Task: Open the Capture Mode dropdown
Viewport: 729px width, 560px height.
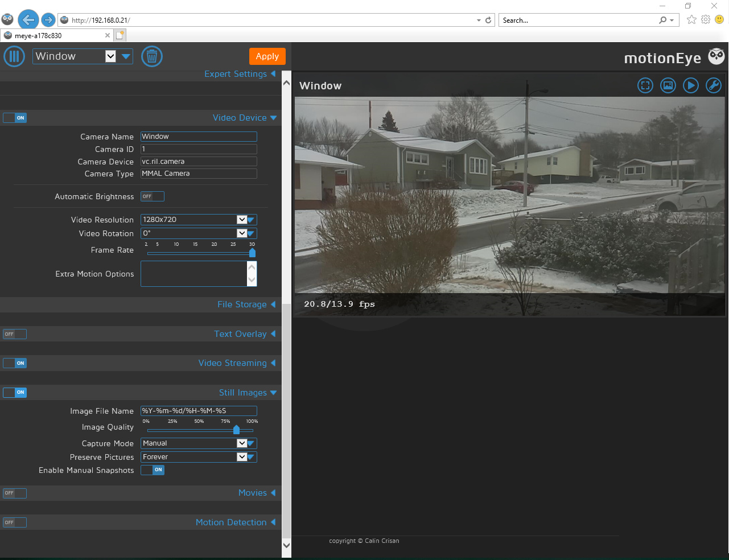Action: 199,443
